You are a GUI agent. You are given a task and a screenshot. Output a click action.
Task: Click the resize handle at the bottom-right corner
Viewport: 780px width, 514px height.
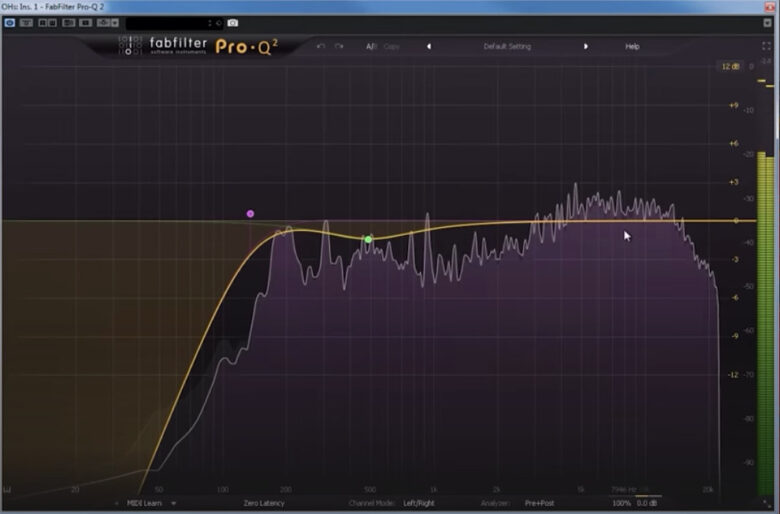point(765,503)
